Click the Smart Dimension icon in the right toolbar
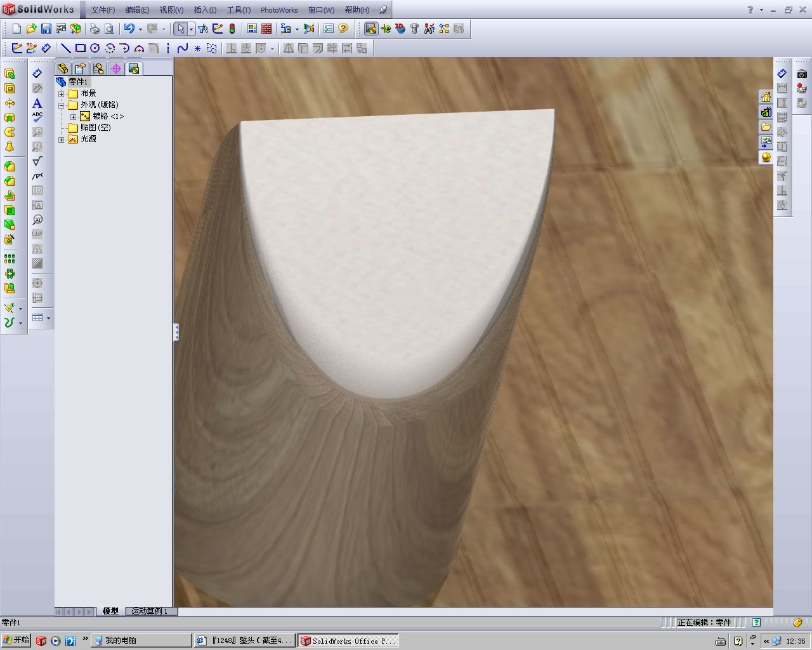The width and height of the screenshot is (812, 650). 782,74
